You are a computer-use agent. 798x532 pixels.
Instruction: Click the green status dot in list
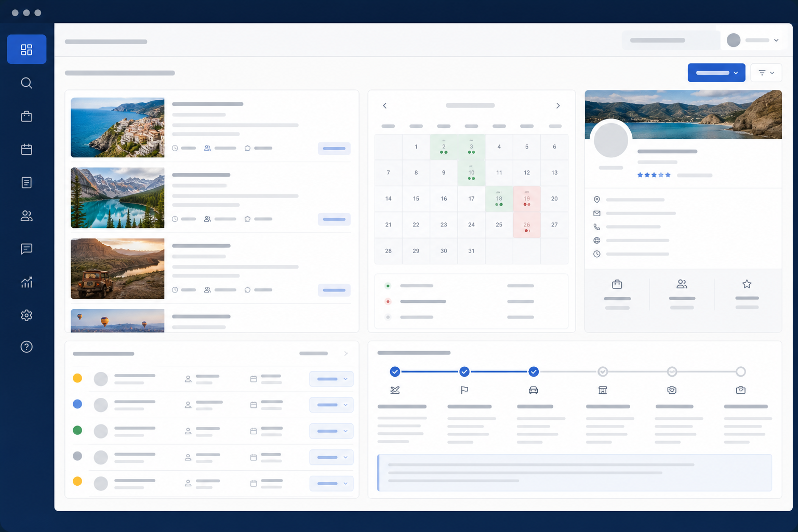click(77, 430)
